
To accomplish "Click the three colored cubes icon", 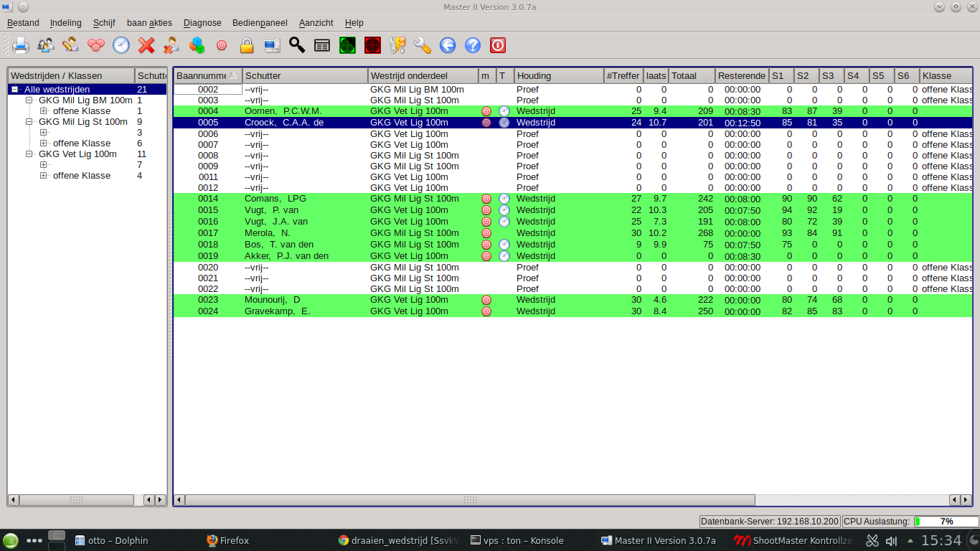I will click(197, 45).
